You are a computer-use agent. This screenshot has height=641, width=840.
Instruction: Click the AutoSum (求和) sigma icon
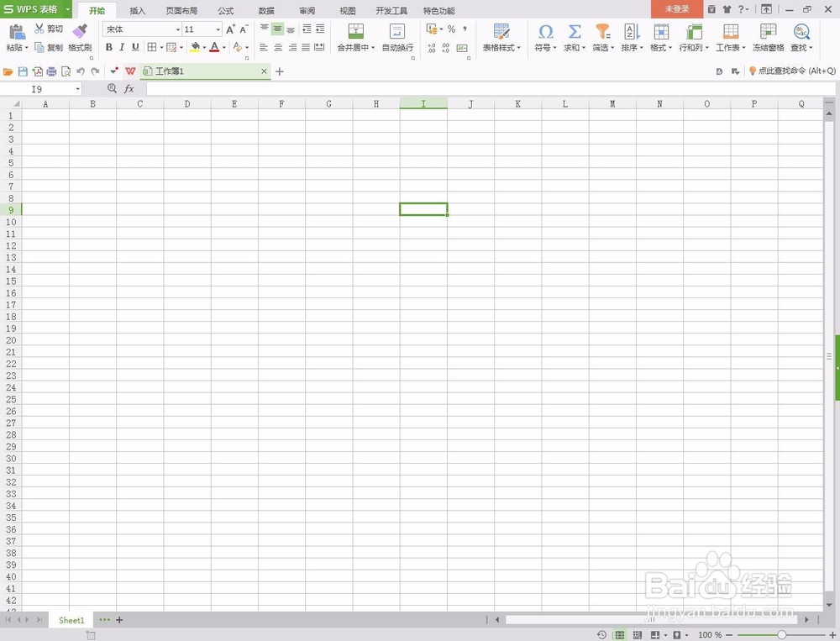575,32
